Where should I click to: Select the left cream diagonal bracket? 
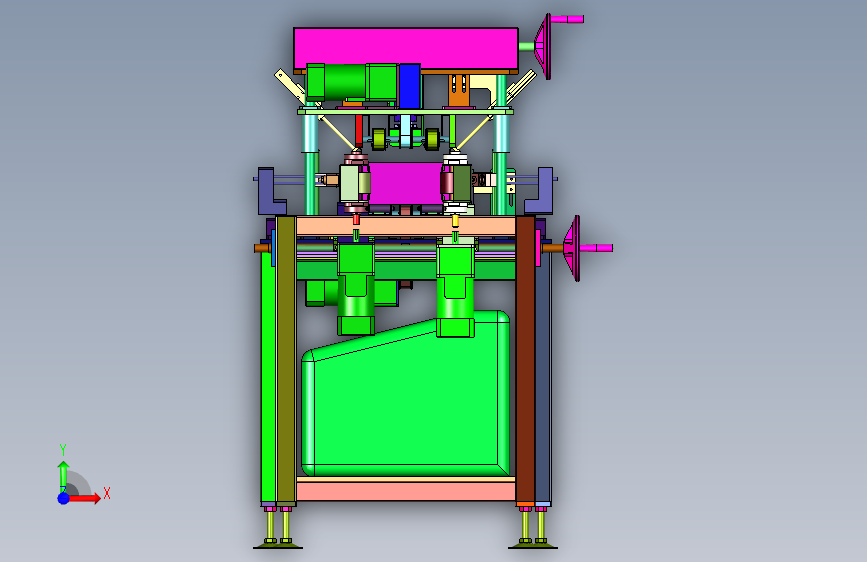tap(291, 85)
